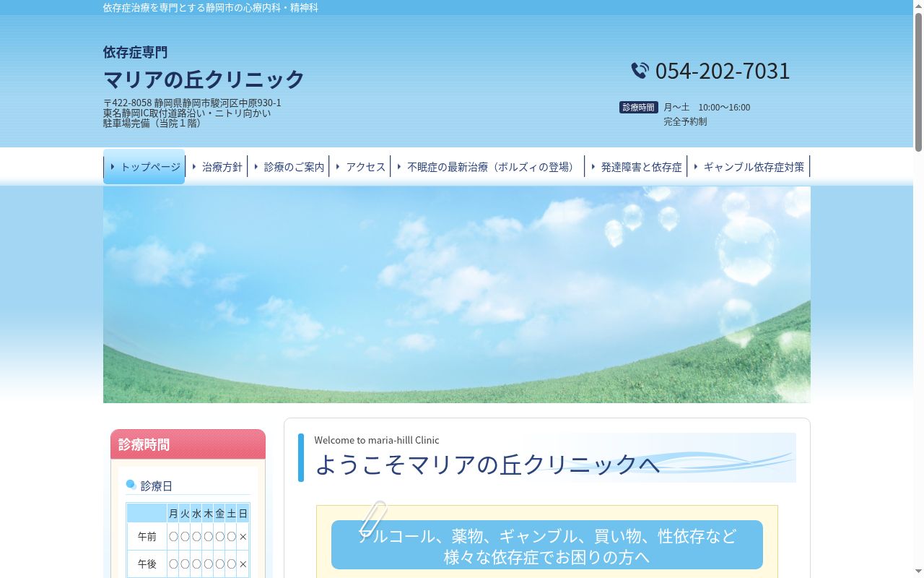Image resolution: width=924 pixels, height=578 pixels.
Task: Open the トップページ menu item
Action: 144,167
